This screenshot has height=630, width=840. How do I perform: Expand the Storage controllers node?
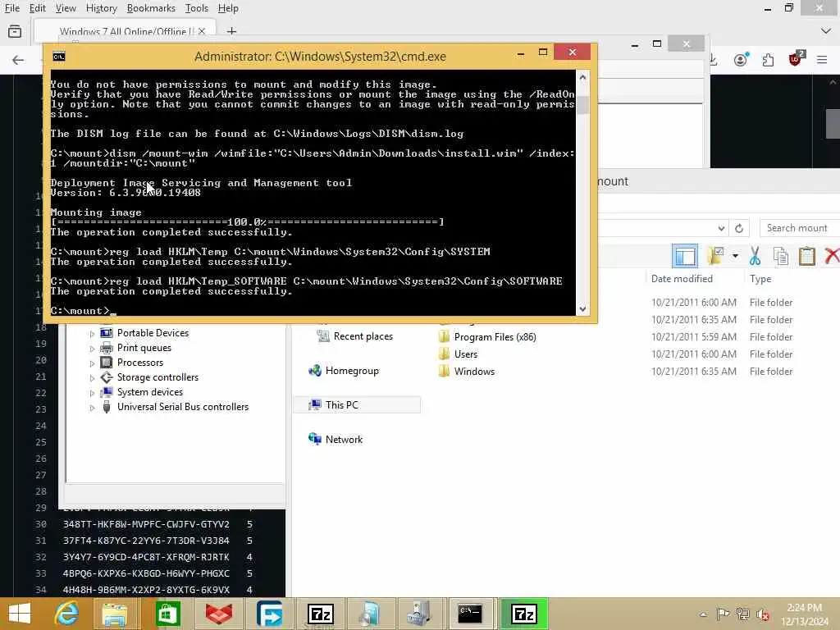tap(92, 378)
